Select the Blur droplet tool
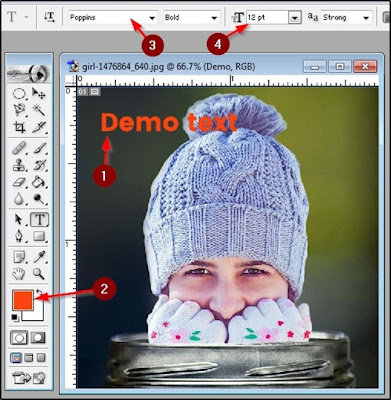This screenshot has height=400, width=391. click(19, 199)
